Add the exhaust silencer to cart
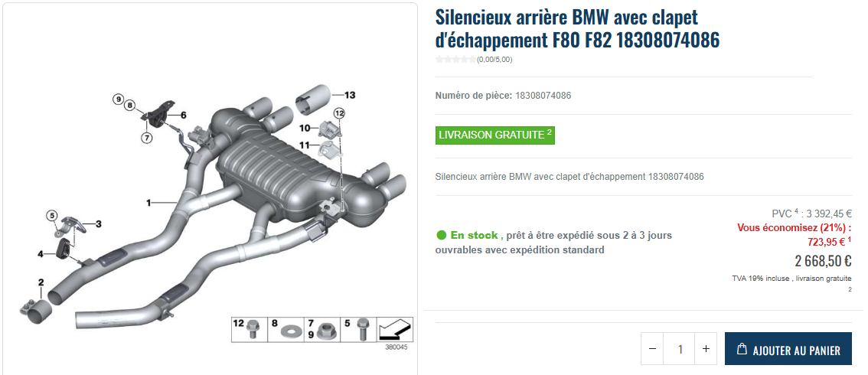The image size is (868, 375). [788, 349]
